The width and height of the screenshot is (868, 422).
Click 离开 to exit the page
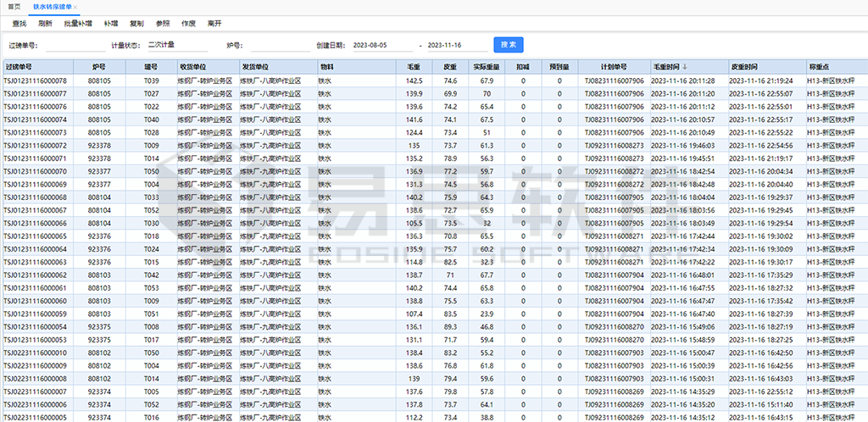(214, 24)
